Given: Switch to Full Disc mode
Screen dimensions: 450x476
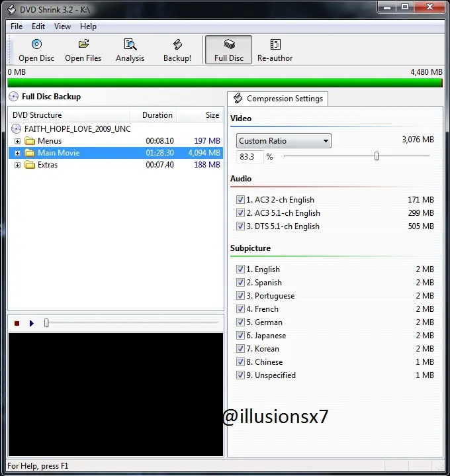Looking at the screenshot, I should [229, 50].
